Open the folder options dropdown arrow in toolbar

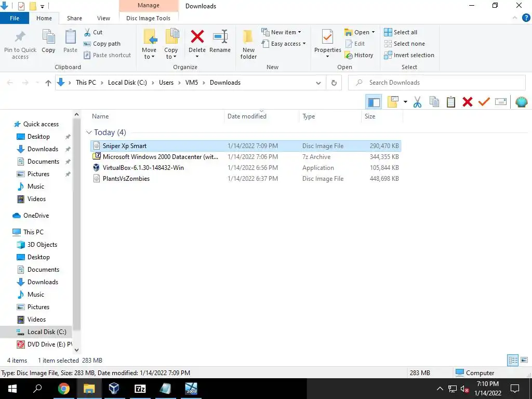(405, 102)
